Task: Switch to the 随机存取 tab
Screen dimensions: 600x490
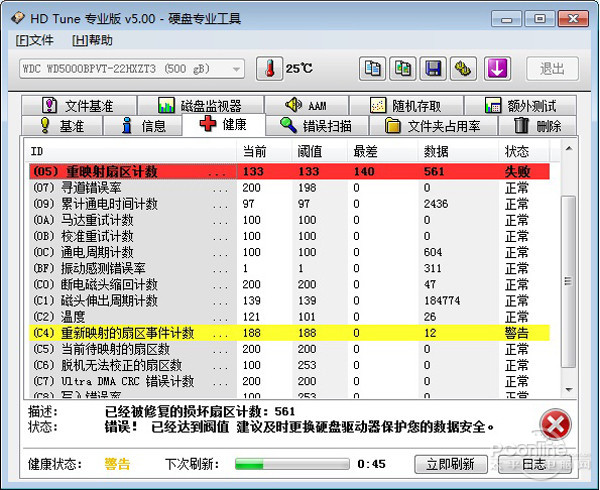Action: point(404,105)
